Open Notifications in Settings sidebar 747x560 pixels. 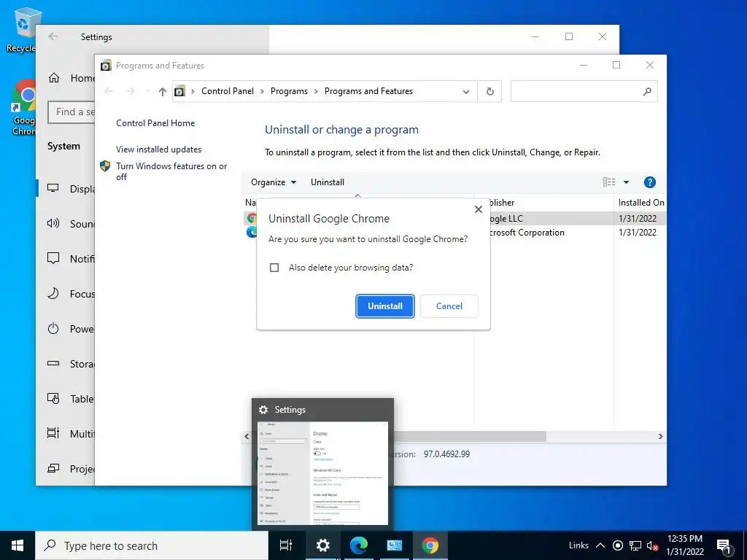pos(66,259)
